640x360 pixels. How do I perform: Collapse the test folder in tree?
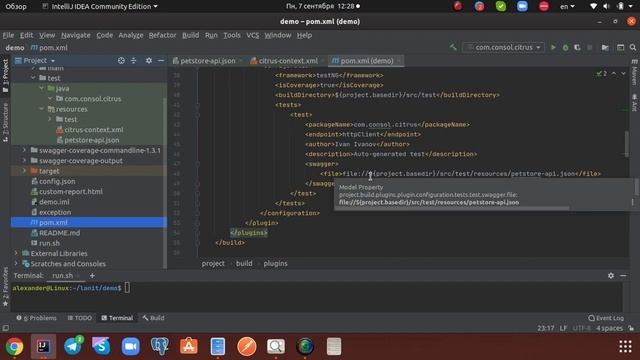(x=33, y=78)
